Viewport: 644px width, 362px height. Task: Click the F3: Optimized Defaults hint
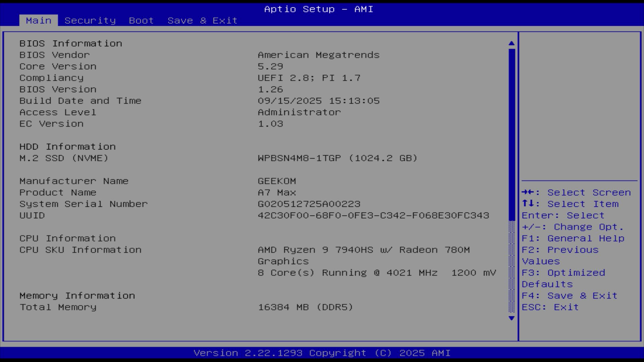563,278
